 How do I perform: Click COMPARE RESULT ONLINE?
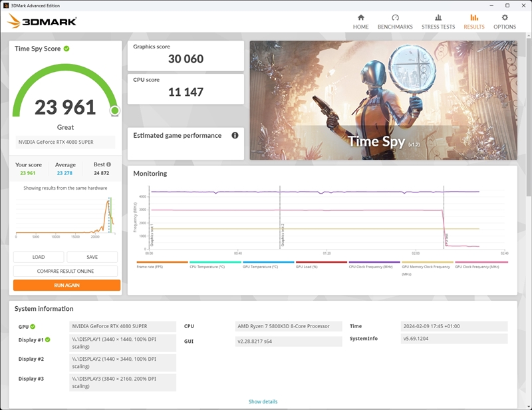point(66,270)
